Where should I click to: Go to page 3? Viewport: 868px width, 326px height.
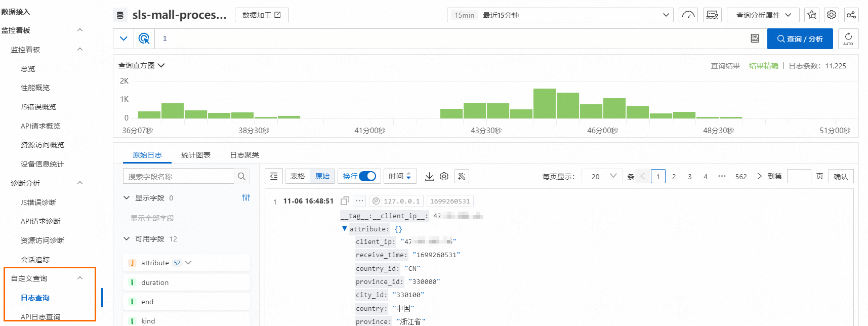(690, 177)
